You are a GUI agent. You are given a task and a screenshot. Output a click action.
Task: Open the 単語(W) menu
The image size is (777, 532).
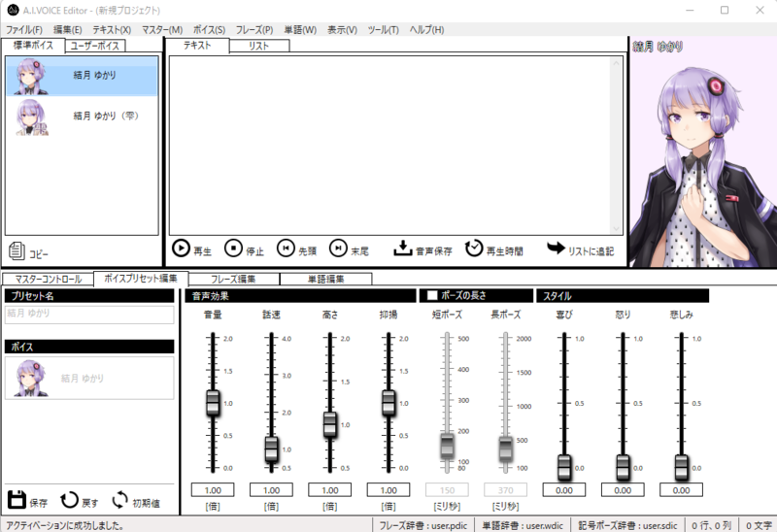(x=300, y=30)
